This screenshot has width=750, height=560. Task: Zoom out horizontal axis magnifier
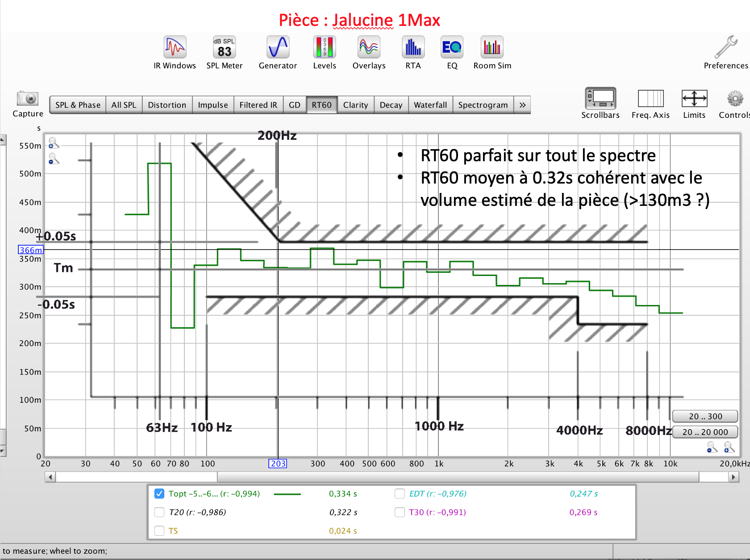click(x=712, y=447)
